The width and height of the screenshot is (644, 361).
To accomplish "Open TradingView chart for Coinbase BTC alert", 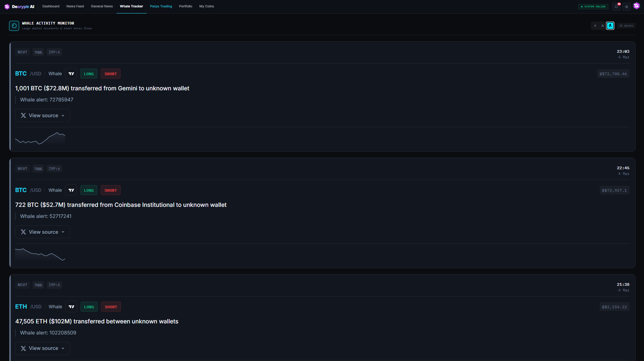I will click(71, 190).
